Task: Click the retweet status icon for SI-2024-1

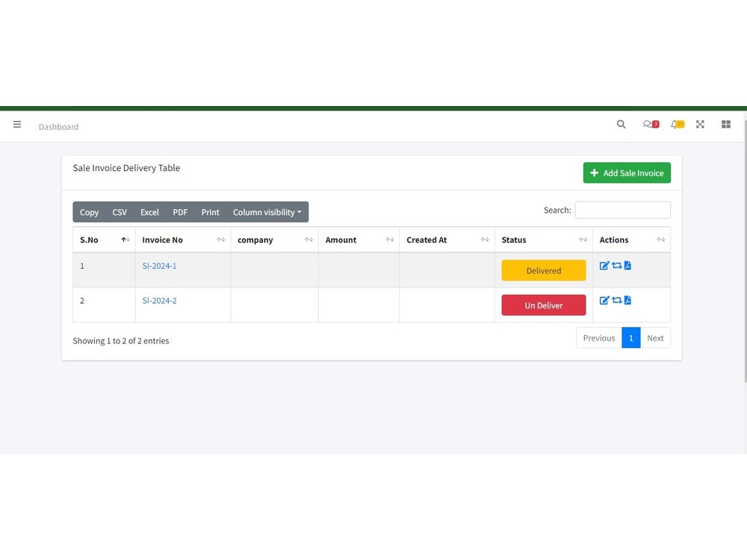Action: click(x=616, y=266)
